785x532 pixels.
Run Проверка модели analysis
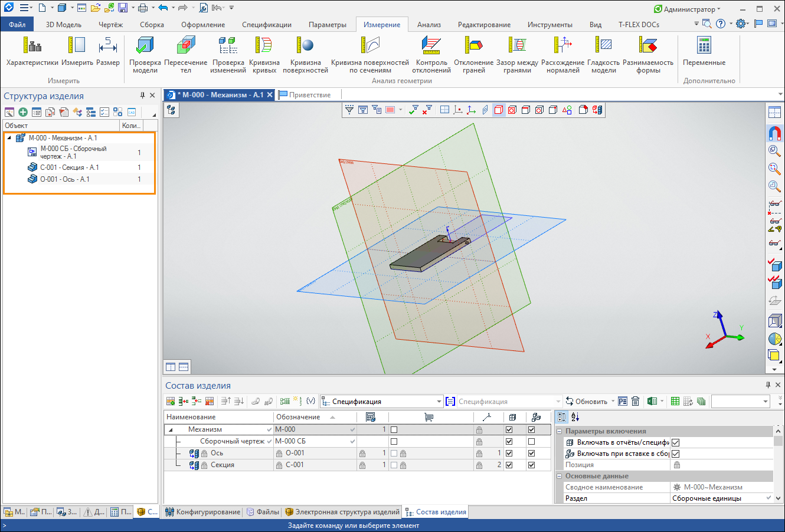pyautogui.click(x=145, y=54)
